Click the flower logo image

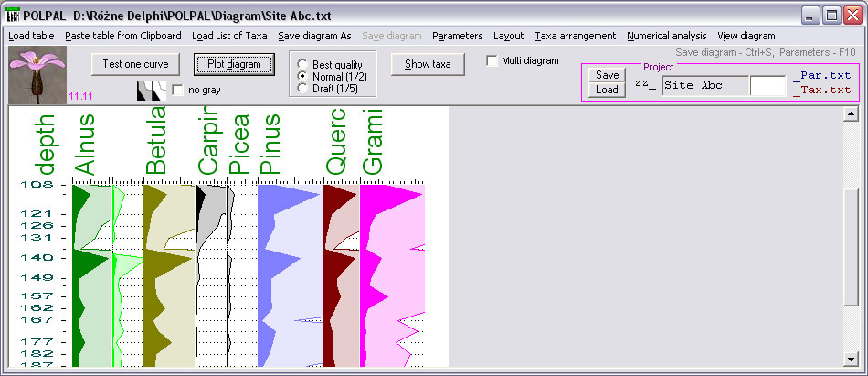coord(36,72)
